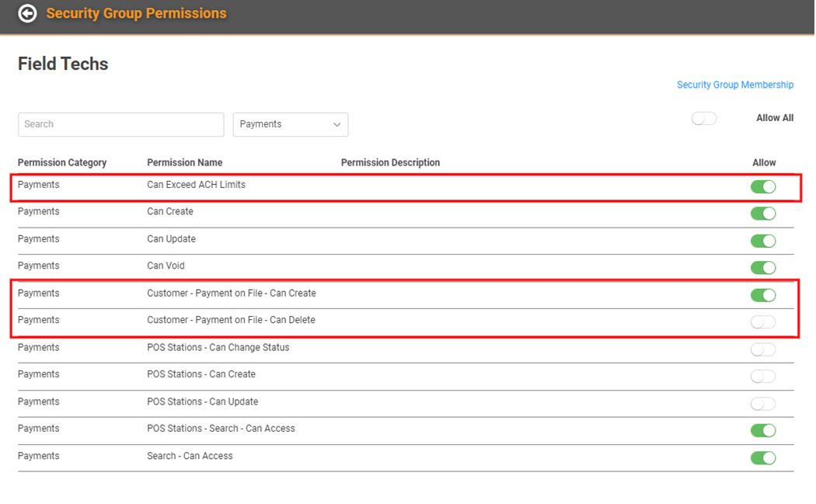Click the Security Group Permissions title
This screenshot has height=504, width=816.
pos(136,13)
